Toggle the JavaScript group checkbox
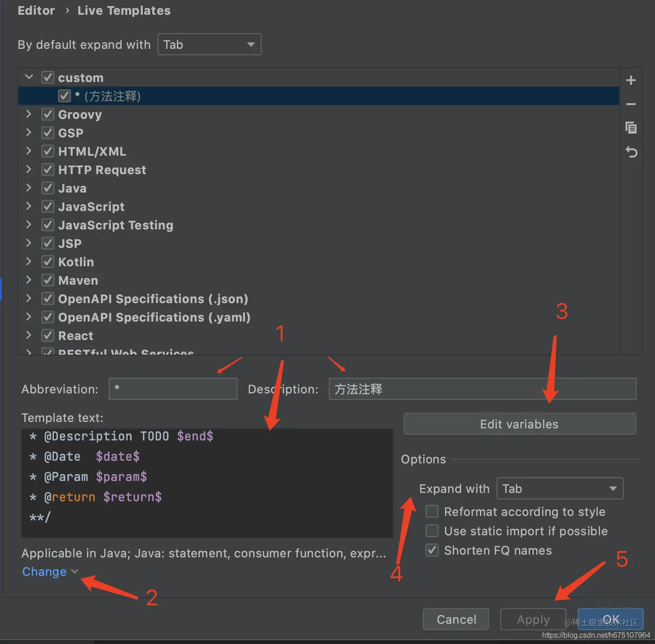The width and height of the screenshot is (655, 644). [48, 206]
